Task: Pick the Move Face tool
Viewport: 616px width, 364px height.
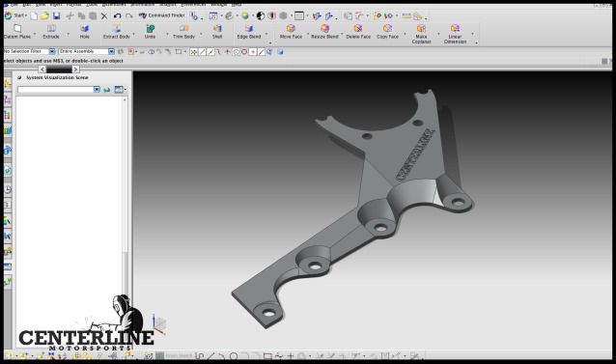Action: (x=292, y=32)
